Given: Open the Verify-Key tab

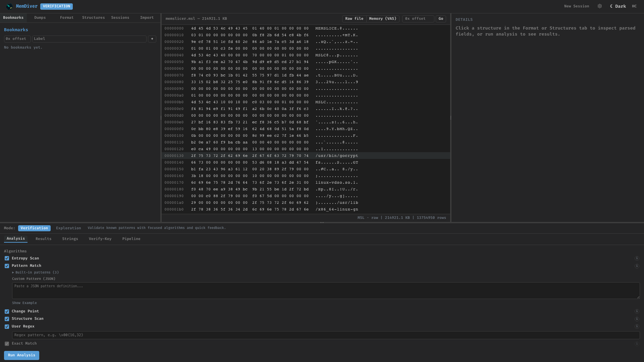Looking at the screenshot, I should point(100,239).
